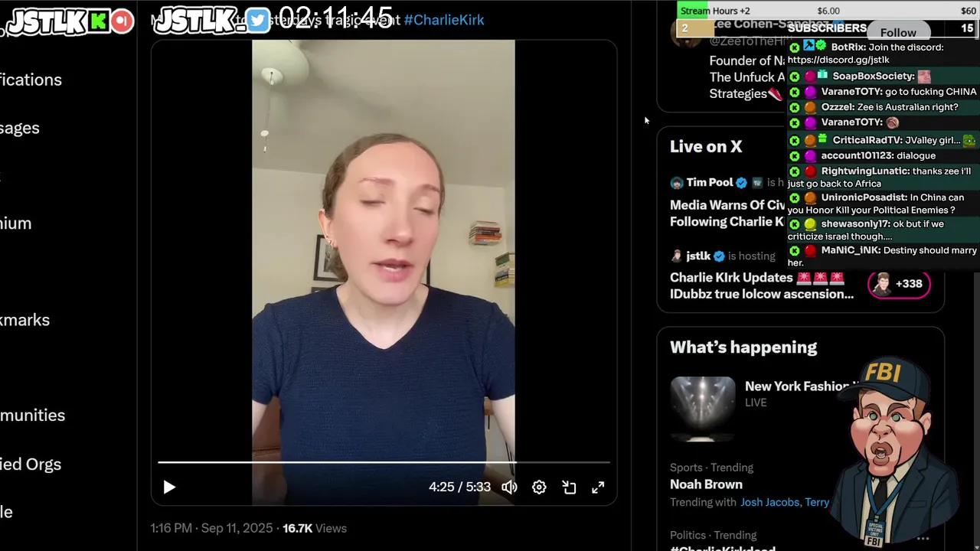Click the 16.7K Views count
This screenshot has width=980, height=551.
pos(315,528)
